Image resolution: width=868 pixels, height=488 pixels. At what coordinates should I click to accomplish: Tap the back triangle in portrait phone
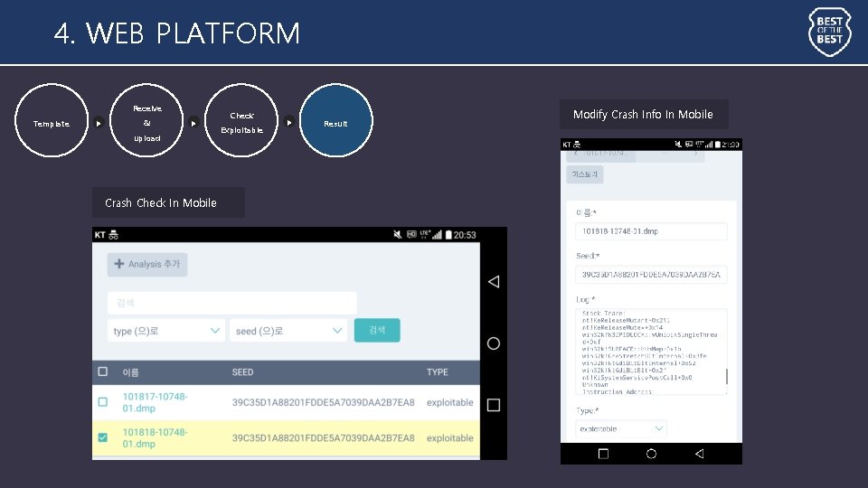point(700,454)
